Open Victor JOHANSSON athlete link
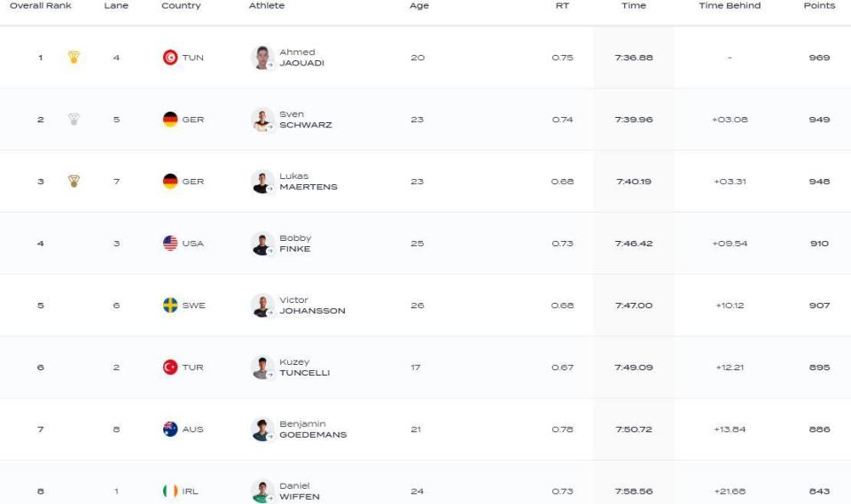851x504 pixels. click(312, 306)
